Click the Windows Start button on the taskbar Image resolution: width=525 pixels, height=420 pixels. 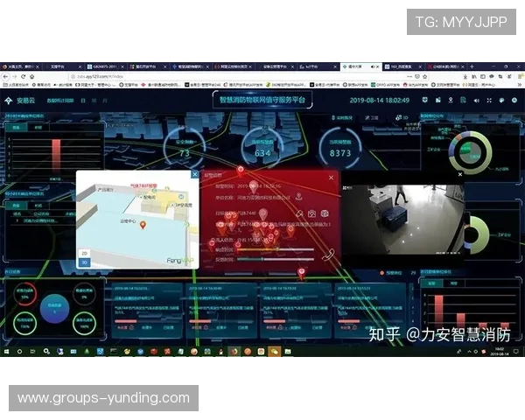pyautogui.click(x=5, y=351)
